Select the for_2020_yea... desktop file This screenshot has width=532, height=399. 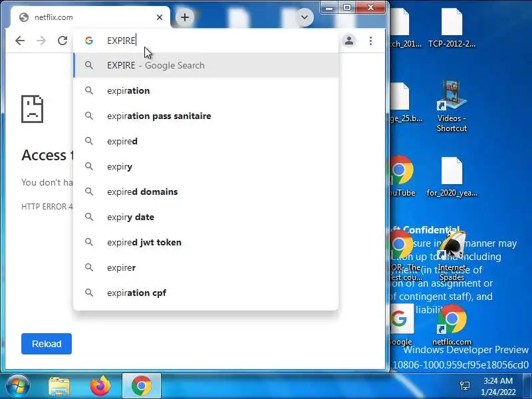452,177
